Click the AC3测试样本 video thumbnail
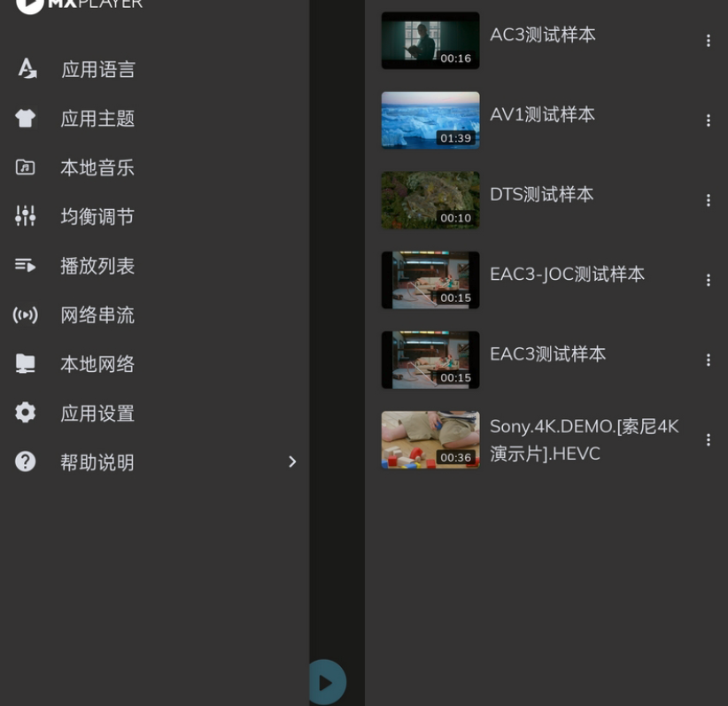Image resolution: width=728 pixels, height=706 pixels. pos(430,41)
